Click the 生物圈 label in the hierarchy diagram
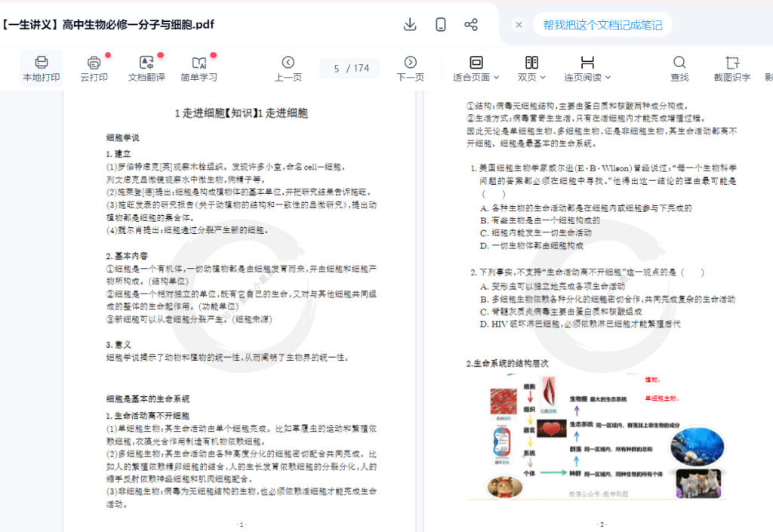Viewport: 773px width, 532px height. point(578,399)
